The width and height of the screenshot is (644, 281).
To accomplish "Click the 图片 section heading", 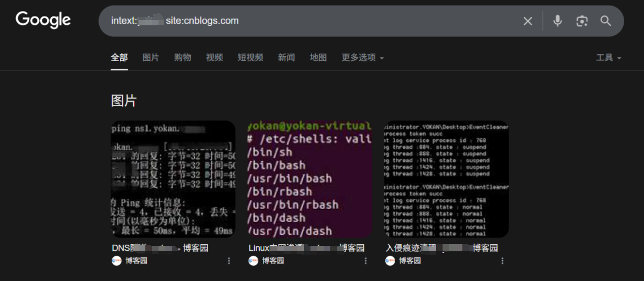I will click(x=124, y=101).
